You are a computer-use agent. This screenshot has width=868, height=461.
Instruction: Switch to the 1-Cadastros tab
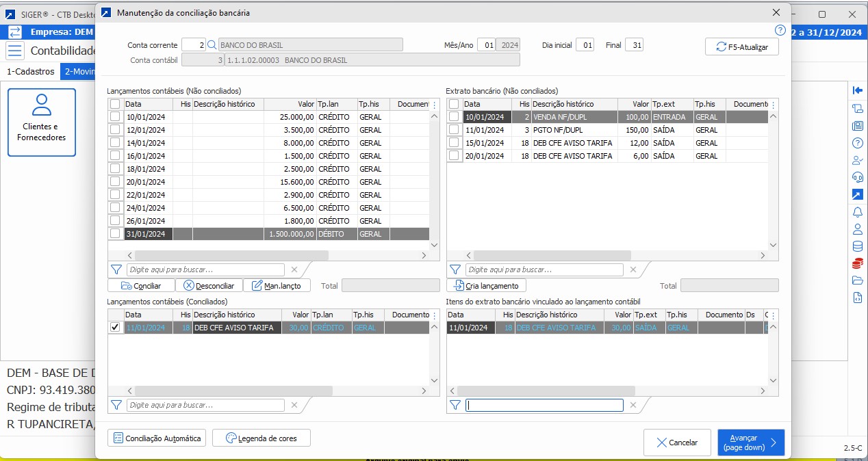coord(30,72)
